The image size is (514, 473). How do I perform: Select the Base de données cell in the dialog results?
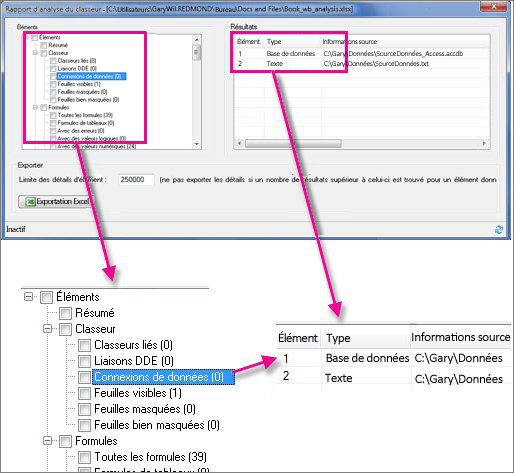tap(291, 54)
